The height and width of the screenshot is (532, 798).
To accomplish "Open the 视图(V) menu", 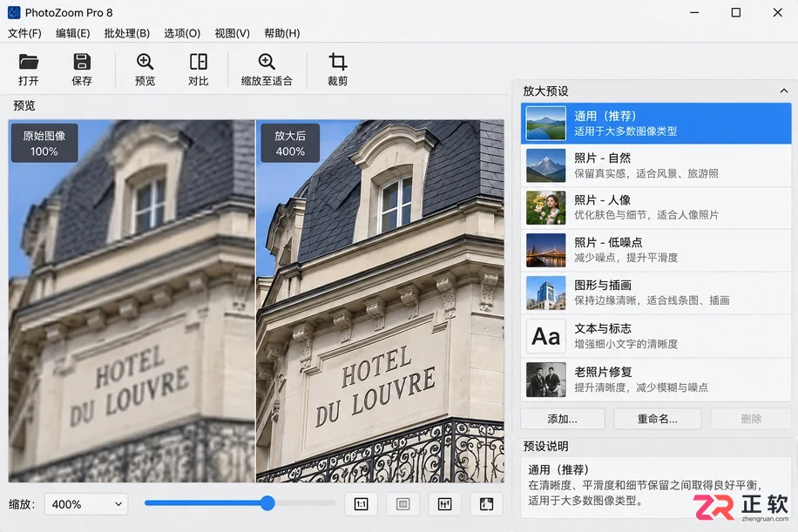I will (x=232, y=33).
